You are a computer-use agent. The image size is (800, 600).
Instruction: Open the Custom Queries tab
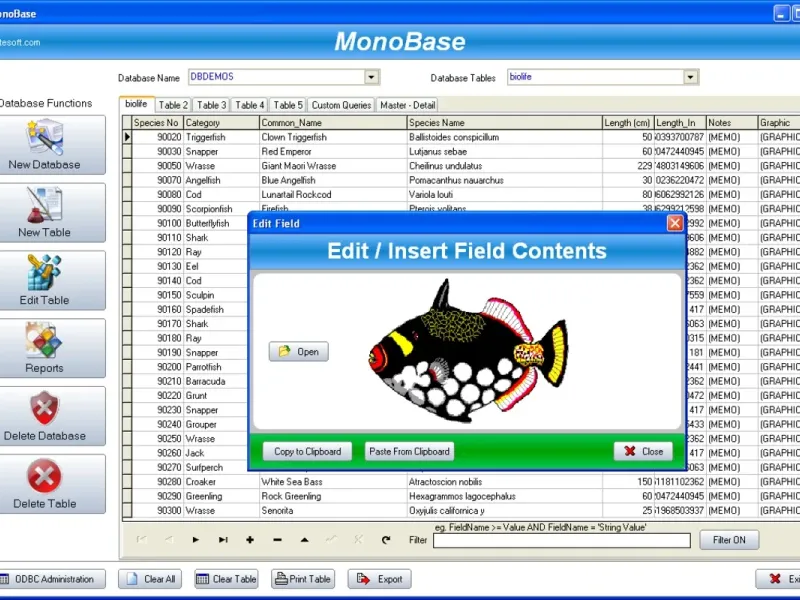pos(341,105)
